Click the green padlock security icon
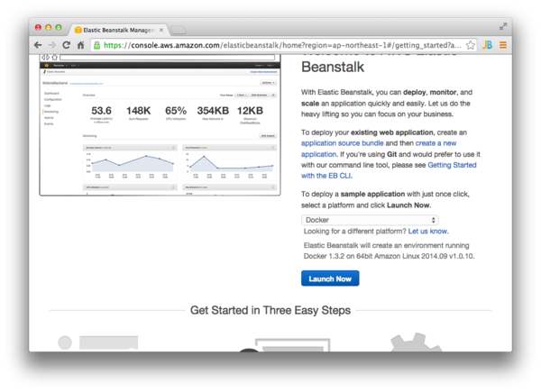541x392 pixels. point(97,45)
